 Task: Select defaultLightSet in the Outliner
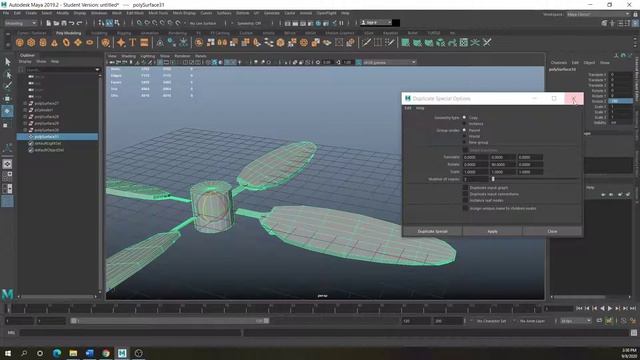click(48, 143)
